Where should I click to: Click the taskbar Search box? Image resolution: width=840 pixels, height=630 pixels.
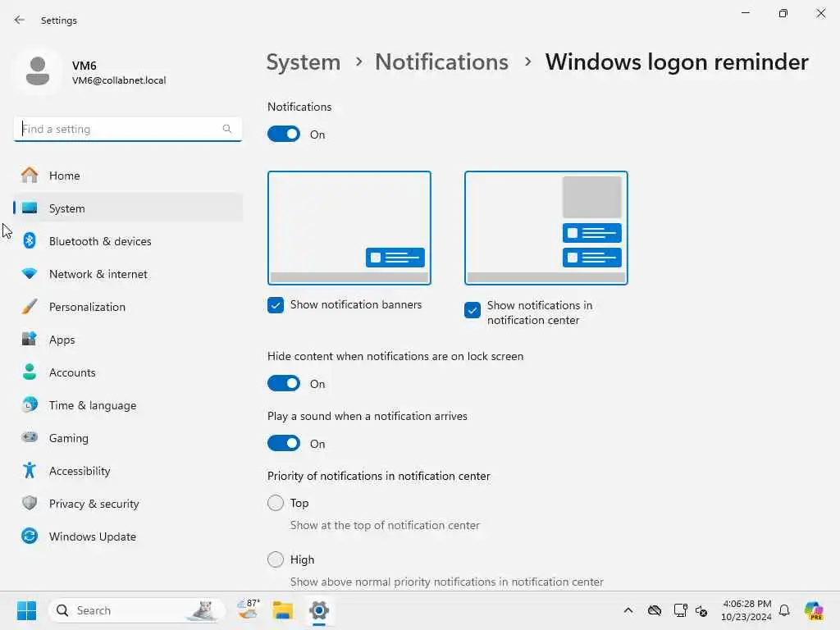[138, 610]
